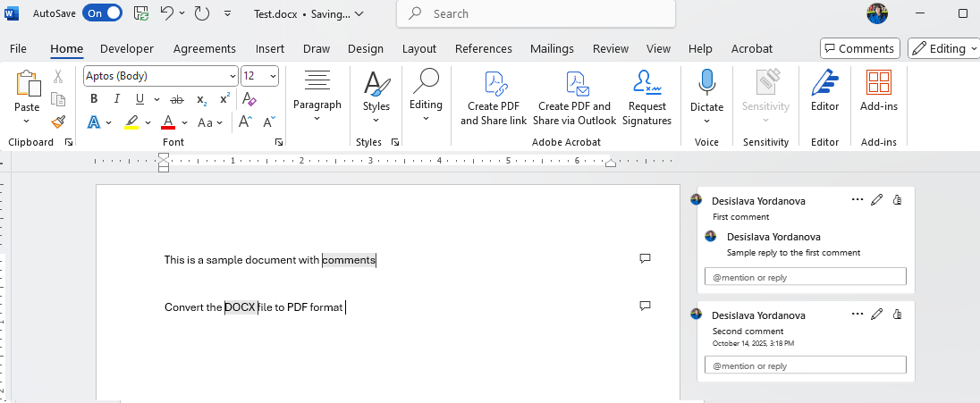Viewport: 980px width, 403px height.
Task: Switch to the Insert tab
Action: coord(269,49)
